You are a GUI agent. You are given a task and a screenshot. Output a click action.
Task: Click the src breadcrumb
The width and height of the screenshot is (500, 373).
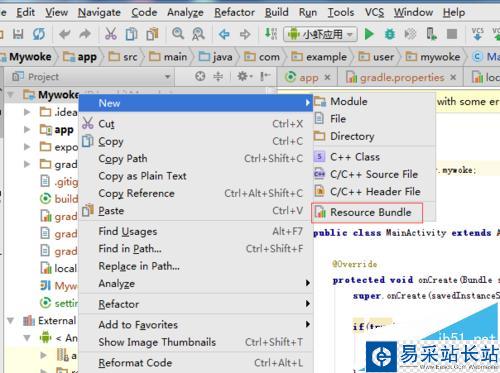tap(123, 57)
